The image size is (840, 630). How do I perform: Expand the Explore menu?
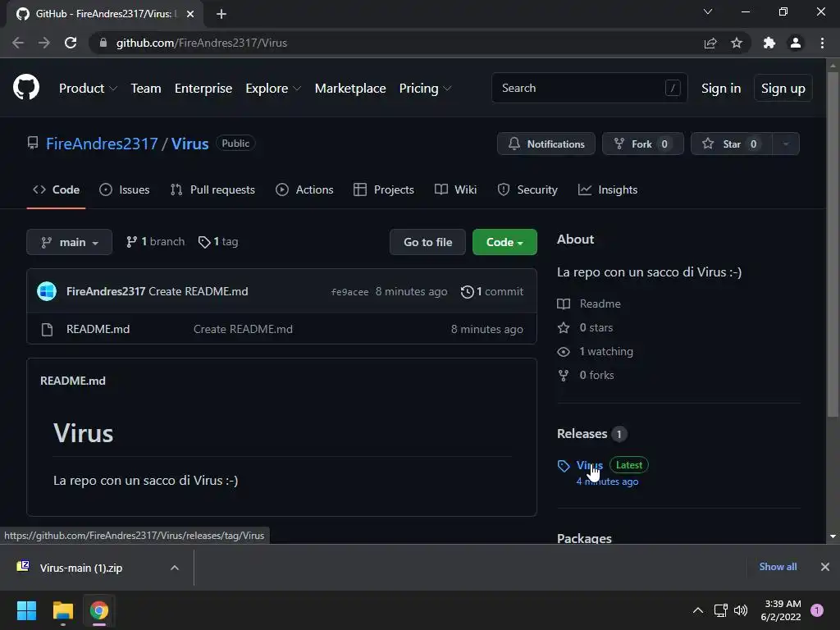pos(273,89)
